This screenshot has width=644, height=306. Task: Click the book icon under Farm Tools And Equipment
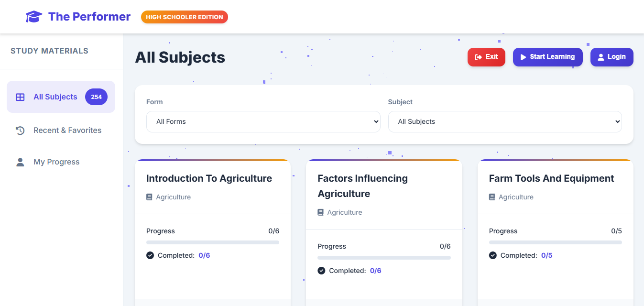tap(492, 197)
